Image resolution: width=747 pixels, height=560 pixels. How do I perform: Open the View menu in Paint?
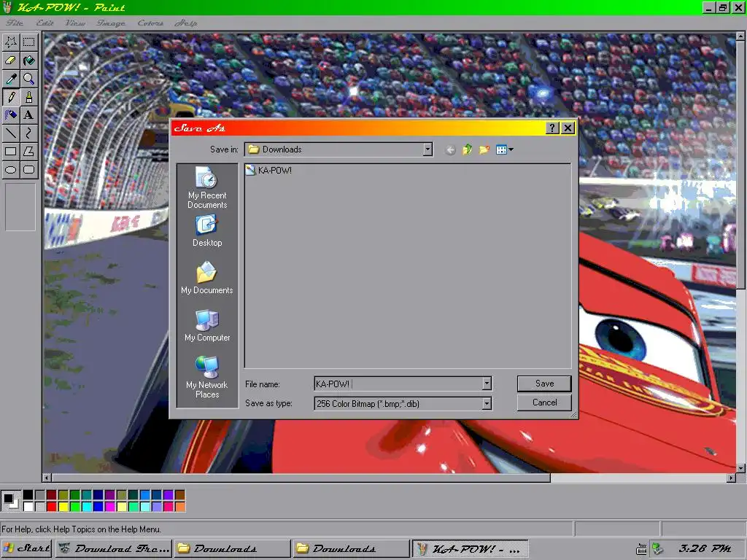[75, 23]
